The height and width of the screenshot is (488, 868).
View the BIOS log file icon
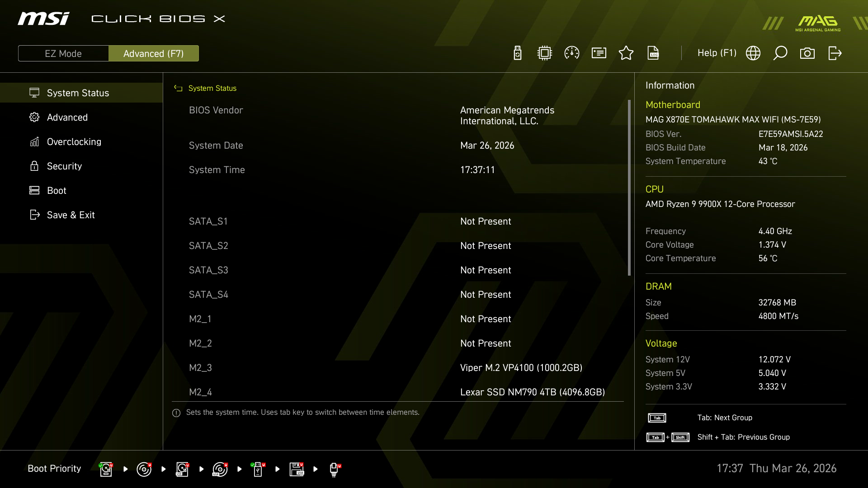point(653,53)
